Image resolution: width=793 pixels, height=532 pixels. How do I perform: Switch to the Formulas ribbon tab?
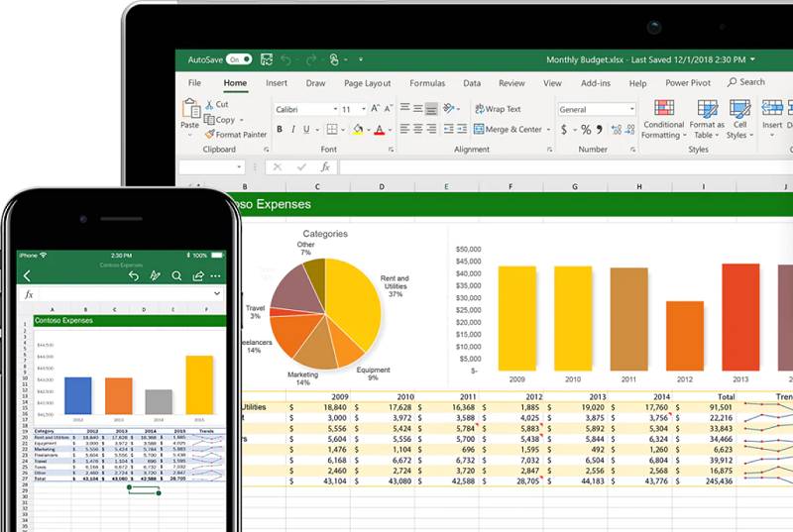[426, 84]
